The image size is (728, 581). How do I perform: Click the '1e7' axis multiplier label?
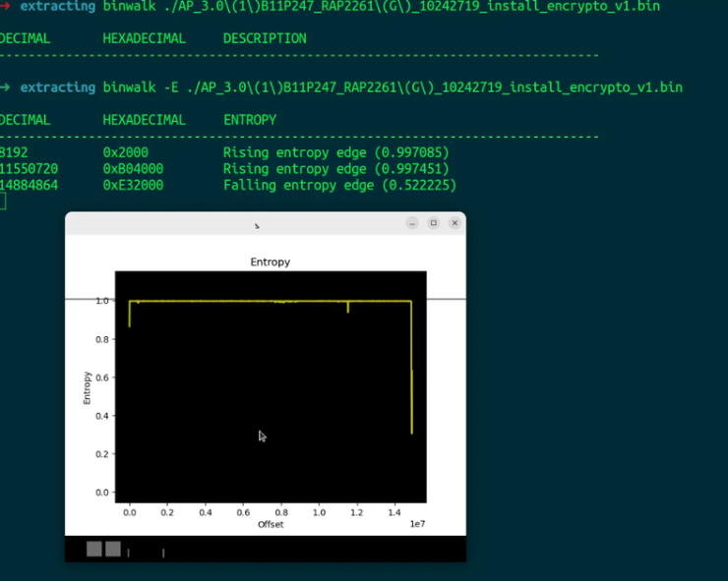417,524
